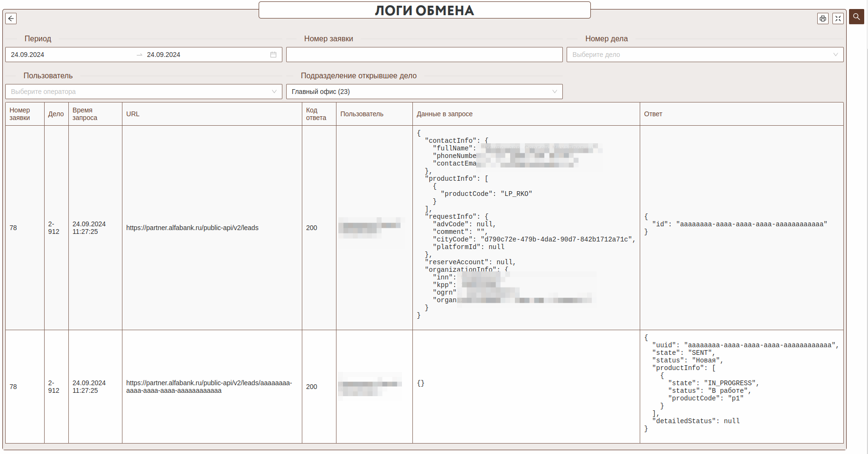Image resolution: width=868 pixels, height=454 pixels.
Task: Click the empty {} request data cell
Action: coord(421,383)
